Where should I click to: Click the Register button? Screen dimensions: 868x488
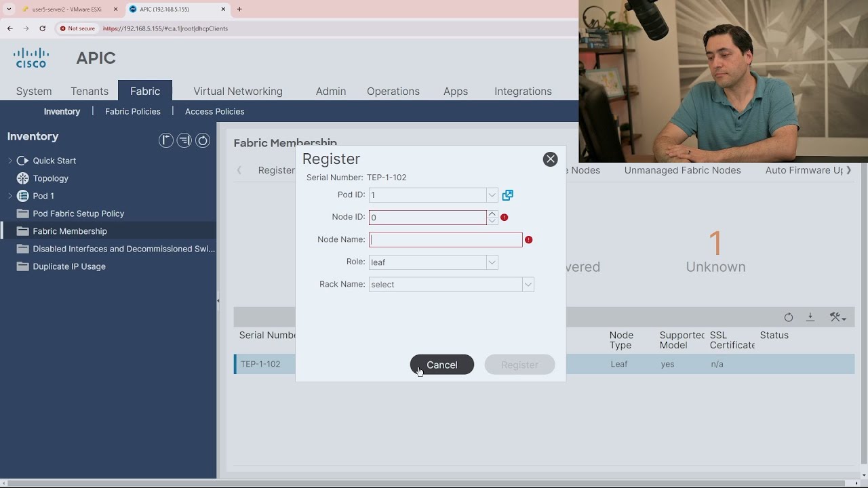(x=519, y=365)
